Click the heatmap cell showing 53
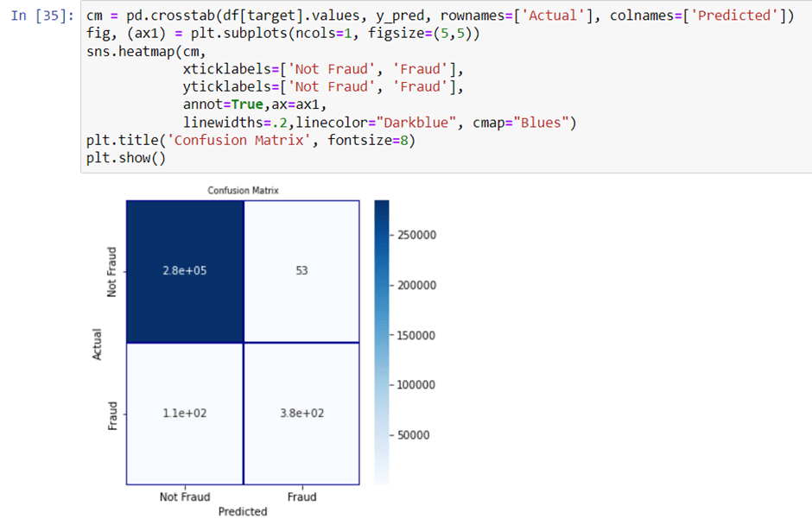 click(x=301, y=271)
